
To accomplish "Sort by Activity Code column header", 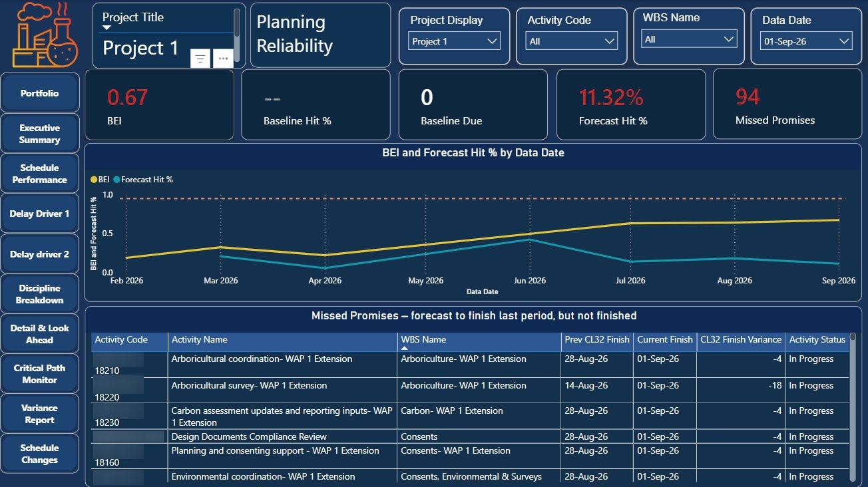I will 130,340.
